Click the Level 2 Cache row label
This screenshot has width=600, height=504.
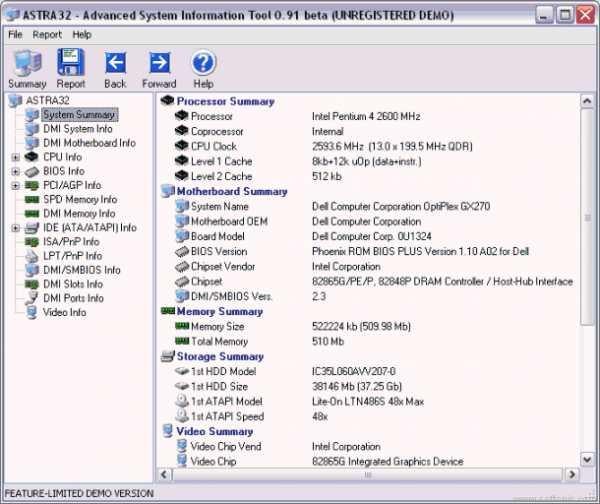[x=222, y=176]
